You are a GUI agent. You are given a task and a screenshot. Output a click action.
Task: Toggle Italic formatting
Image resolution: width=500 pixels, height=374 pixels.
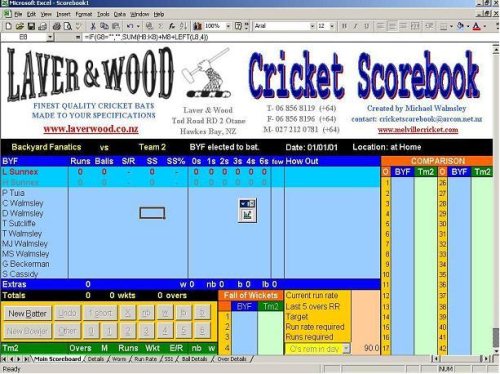point(356,26)
